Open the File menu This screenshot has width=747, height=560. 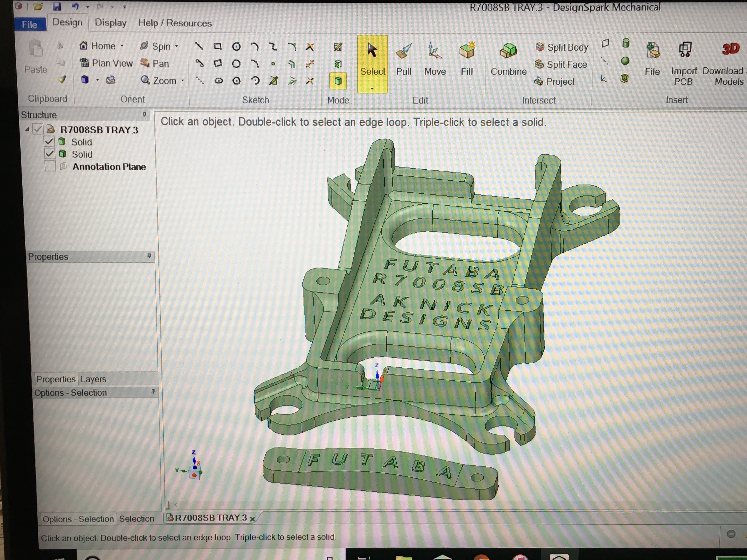tap(30, 24)
